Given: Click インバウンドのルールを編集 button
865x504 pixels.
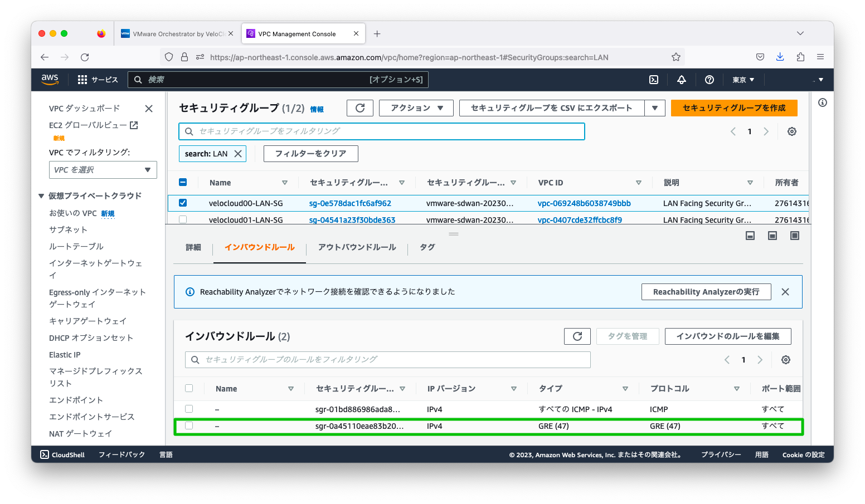Looking at the screenshot, I should pyautogui.click(x=728, y=336).
